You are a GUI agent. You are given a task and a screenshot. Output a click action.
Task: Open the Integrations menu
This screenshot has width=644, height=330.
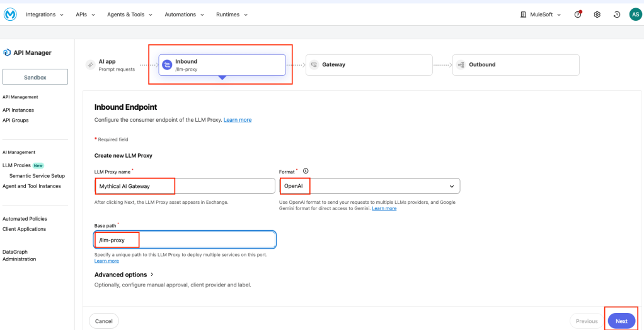(x=44, y=15)
